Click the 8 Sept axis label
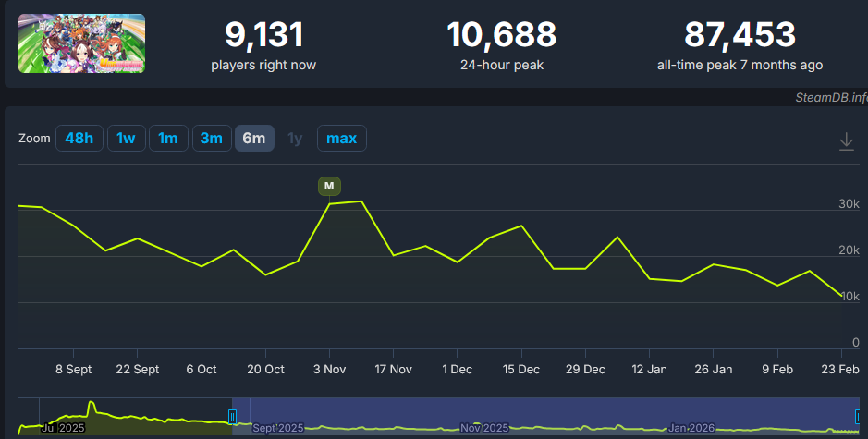 (x=74, y=370)
